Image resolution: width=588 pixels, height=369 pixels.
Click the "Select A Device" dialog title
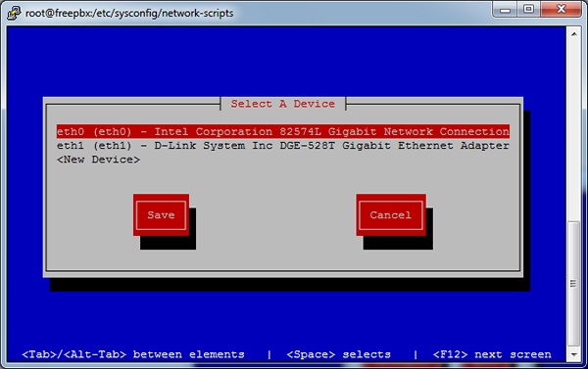[283, 104]
